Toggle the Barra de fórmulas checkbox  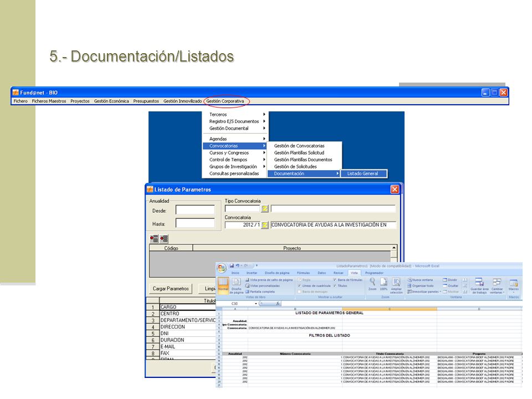pyautogui.click(x=335, y=280)
